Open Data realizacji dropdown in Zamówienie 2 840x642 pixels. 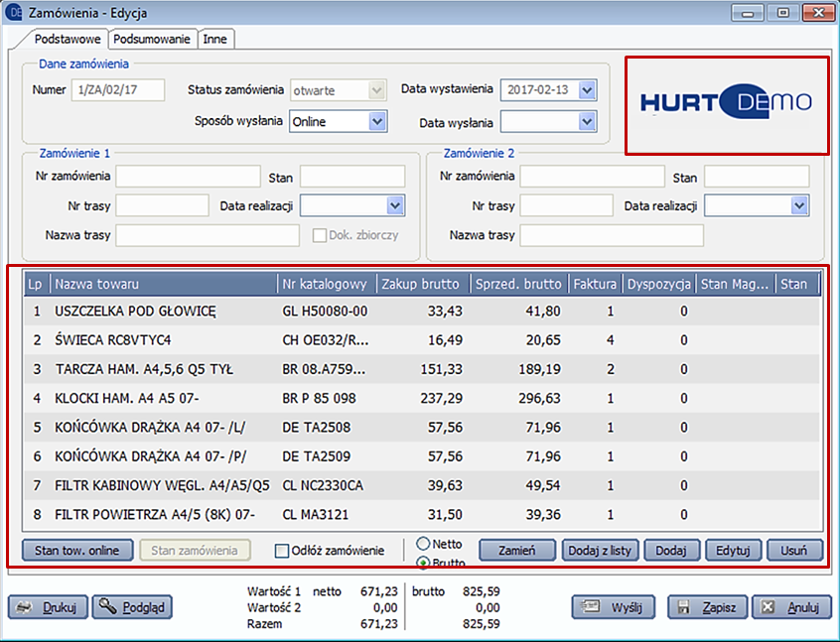click(x=799, y=205)
